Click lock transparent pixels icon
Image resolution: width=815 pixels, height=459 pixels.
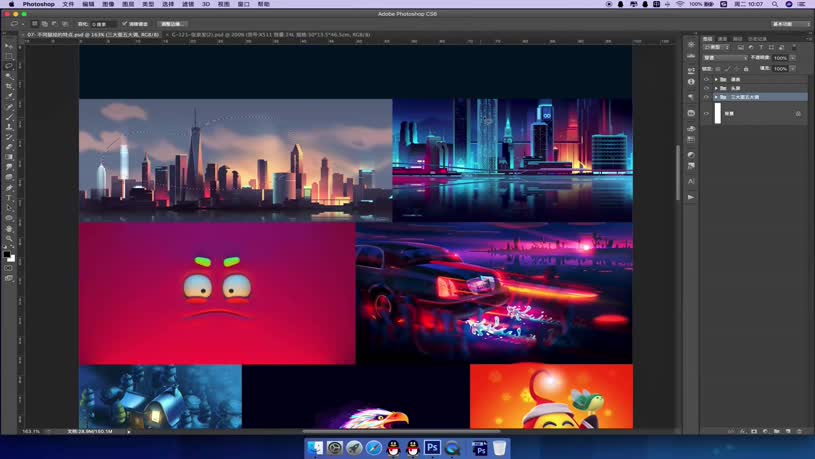click(x=718, y=69)
